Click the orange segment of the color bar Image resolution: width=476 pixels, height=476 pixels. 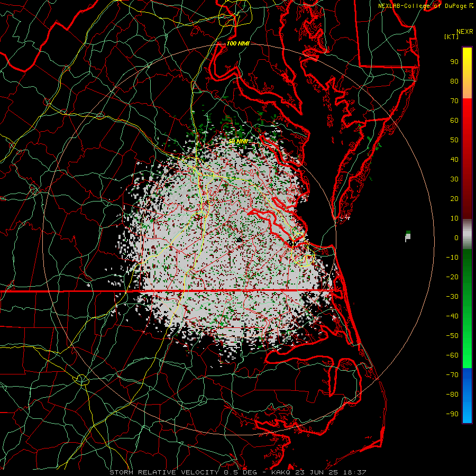[467, 88]
